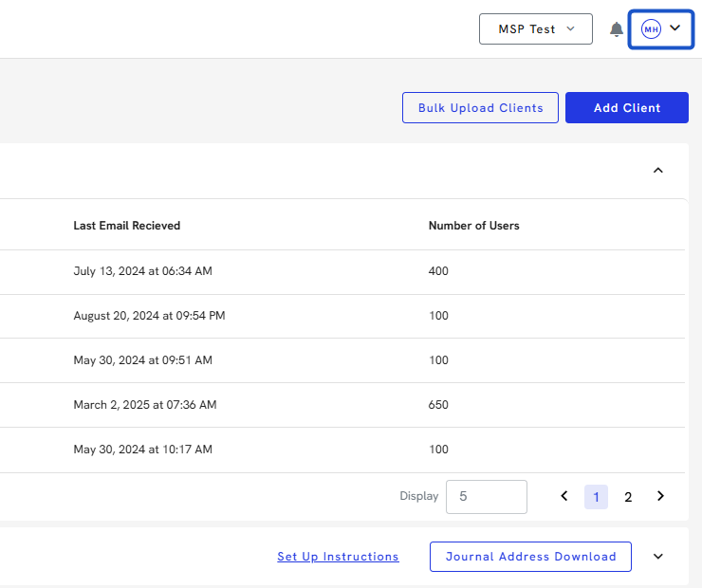
Task: Select the row dated July 13, 2024
Action: click(142, 271)
